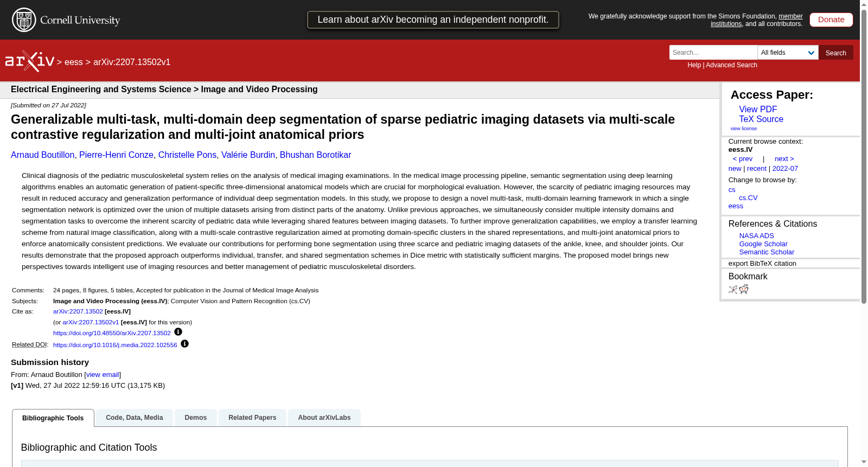Open the recent listings link
868x467 pixels.
point(756,169)
